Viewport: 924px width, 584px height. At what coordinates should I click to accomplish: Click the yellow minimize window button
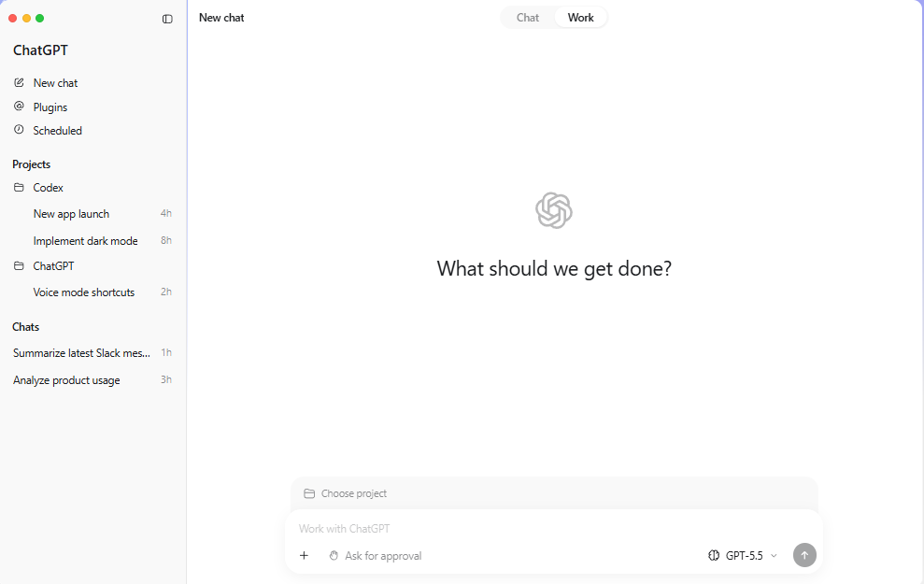[26, 19]
